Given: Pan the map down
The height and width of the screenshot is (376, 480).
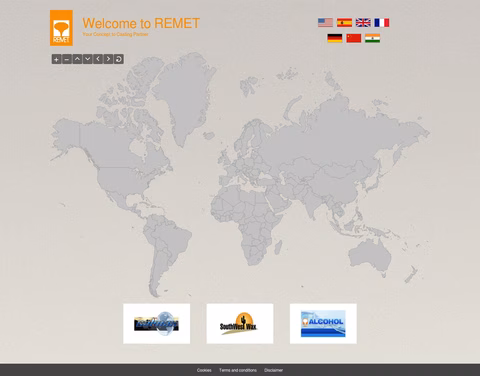Looking at the screenshot, I should point(87,59).
